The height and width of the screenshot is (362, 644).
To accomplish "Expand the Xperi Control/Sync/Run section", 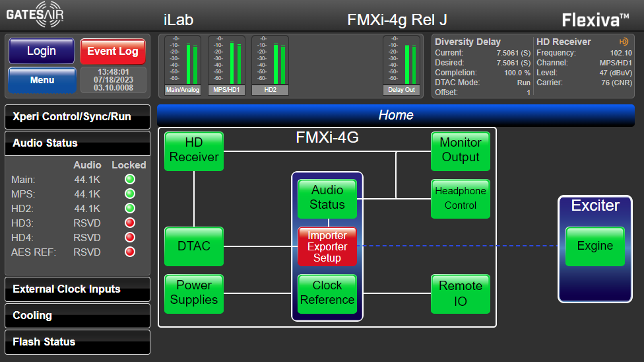I will tap(77, 117).
